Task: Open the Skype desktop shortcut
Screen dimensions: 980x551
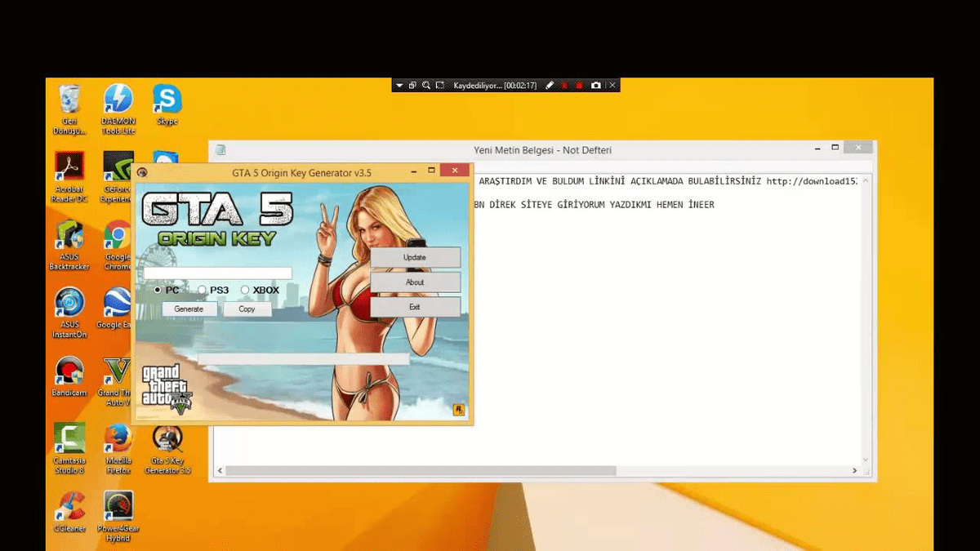Action: [x=167, y=104]
